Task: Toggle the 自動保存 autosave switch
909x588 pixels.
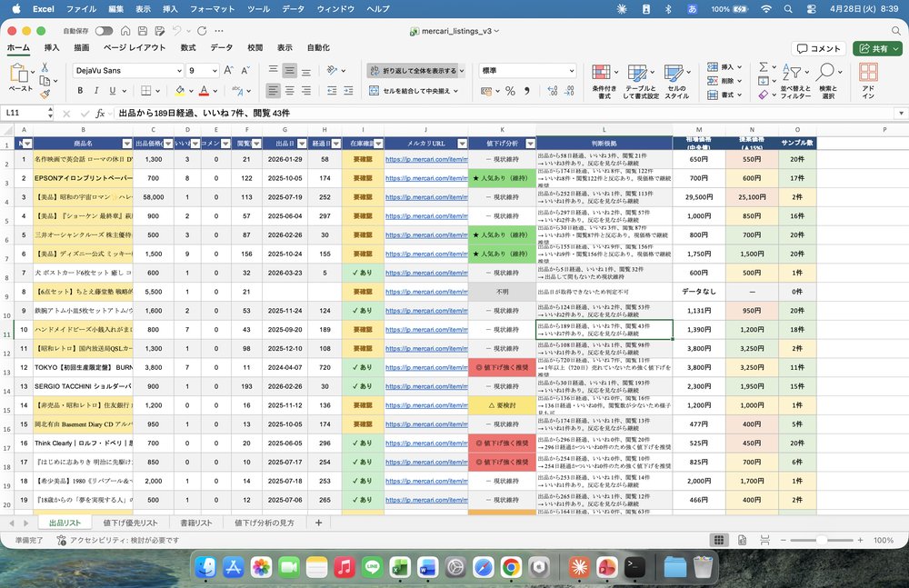Action: click(105, 31)
